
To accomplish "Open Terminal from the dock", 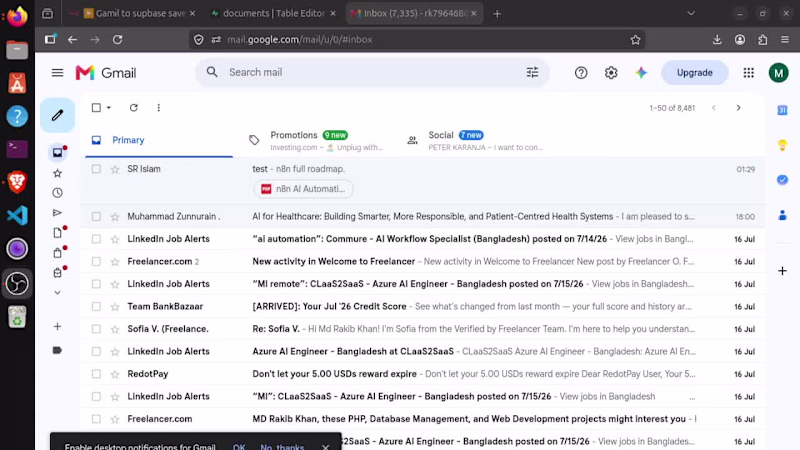I will coord(17,149).
